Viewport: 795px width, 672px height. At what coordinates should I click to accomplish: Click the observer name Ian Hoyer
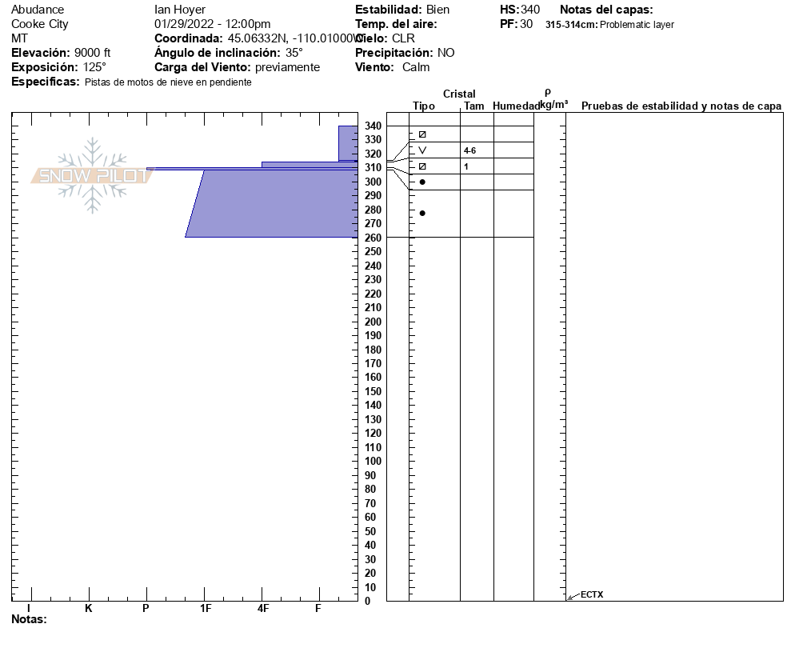pos(180,10)
